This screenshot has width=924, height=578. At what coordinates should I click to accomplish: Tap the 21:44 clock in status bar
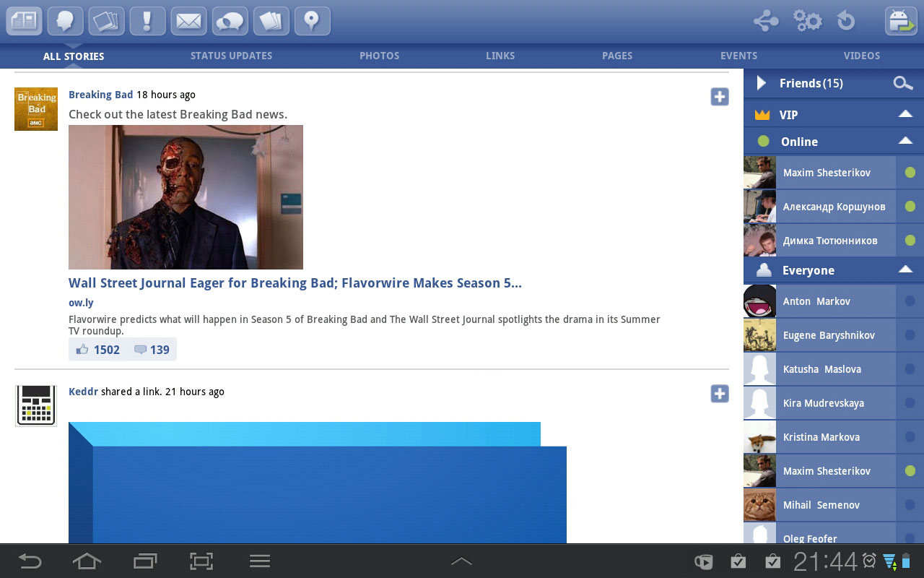click(826, 561)
